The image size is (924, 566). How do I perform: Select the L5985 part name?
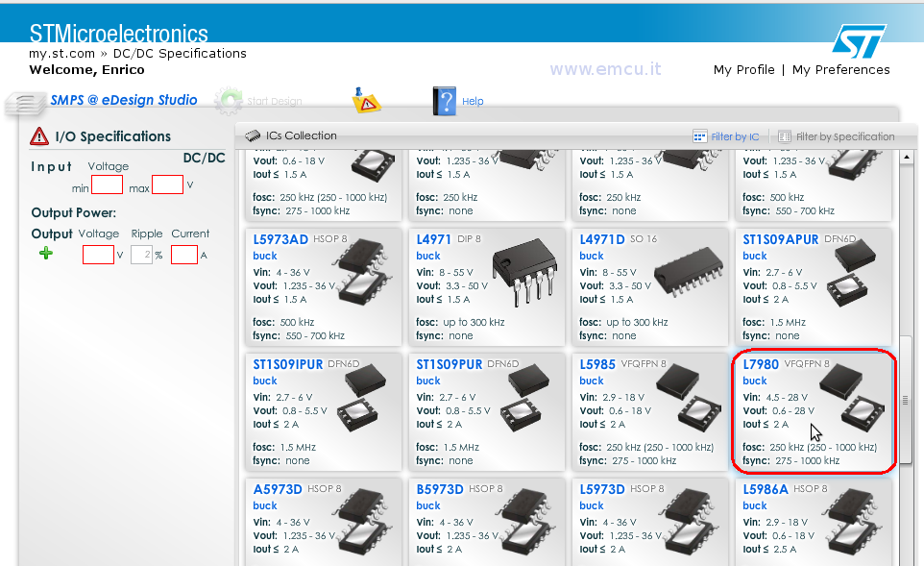pyautogui.click(x=596, y=364)
